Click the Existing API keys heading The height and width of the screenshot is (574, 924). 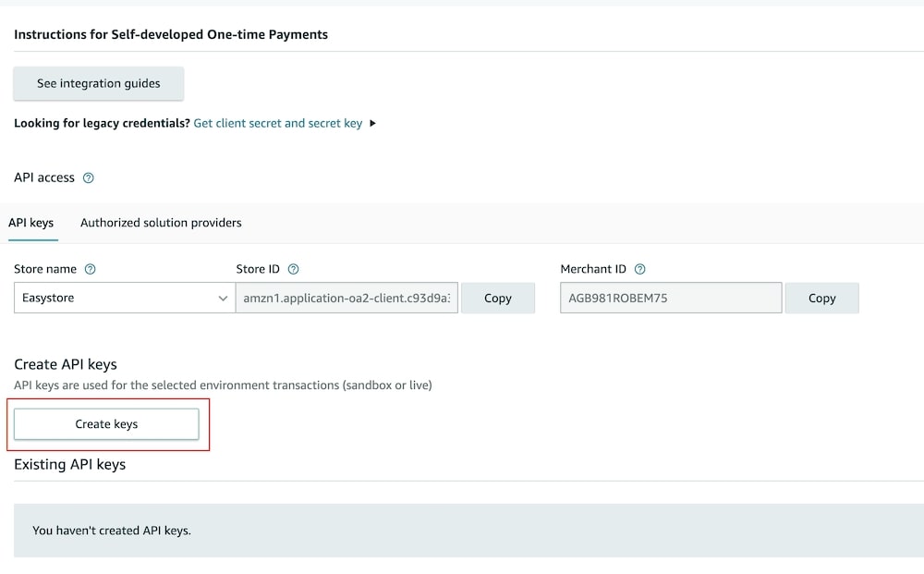tap(69, 464)
